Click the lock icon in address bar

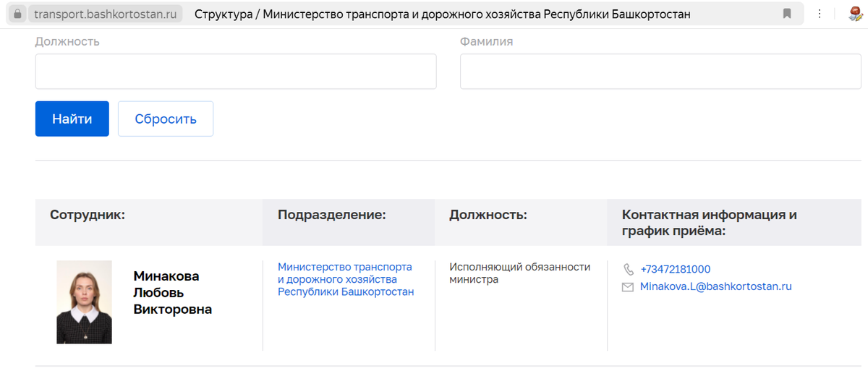coord(18,14)
